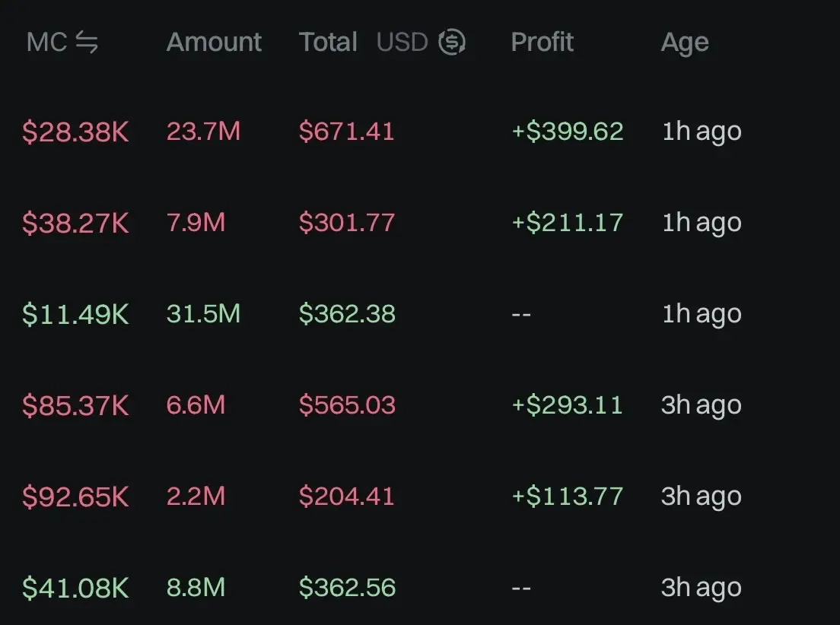Click the Total column header
The height and width of the screenshot is (625, 840).
328,43
